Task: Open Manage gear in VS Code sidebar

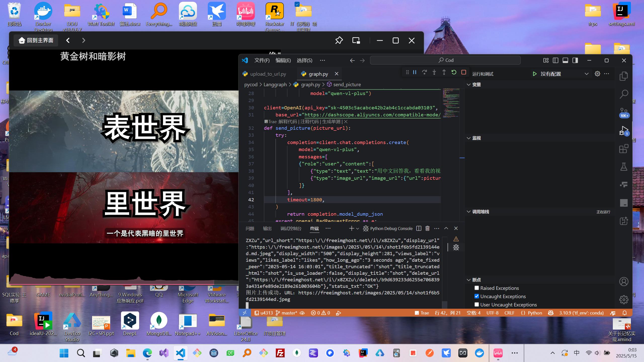Action: pyautogui.click(x=624, y=299)
